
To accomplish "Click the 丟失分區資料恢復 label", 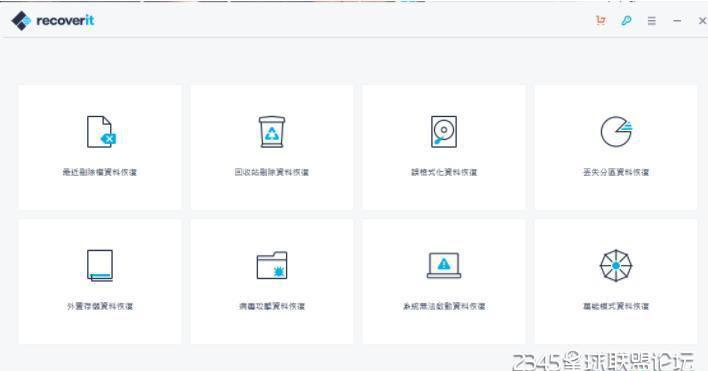I will pyautogui.click(x=616, y=172).
